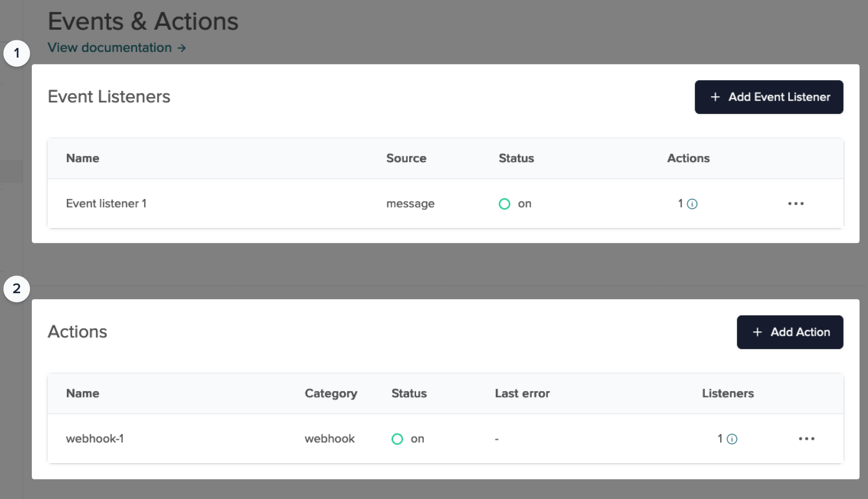Toggle the status indicator for Event listener 1

[504, 204]
